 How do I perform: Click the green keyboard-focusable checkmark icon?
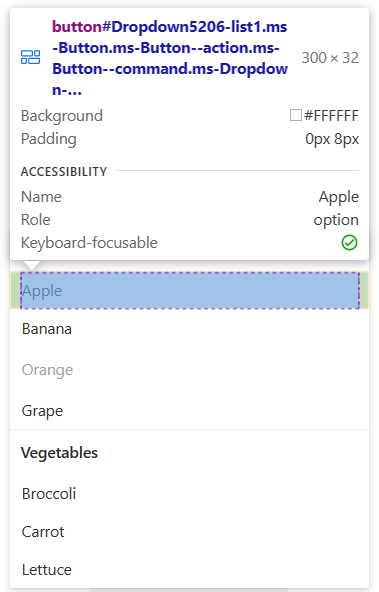[349, 243]
